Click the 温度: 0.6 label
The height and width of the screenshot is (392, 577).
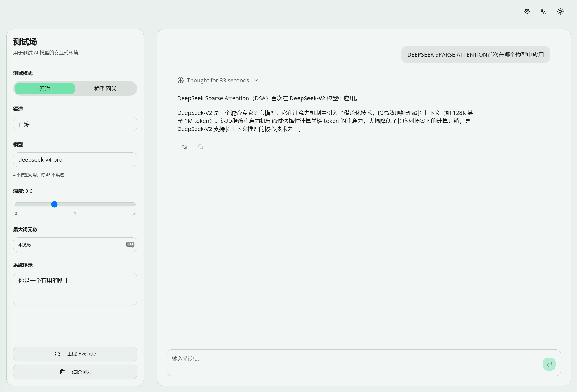pyautogui.click(x=23, y=191)
